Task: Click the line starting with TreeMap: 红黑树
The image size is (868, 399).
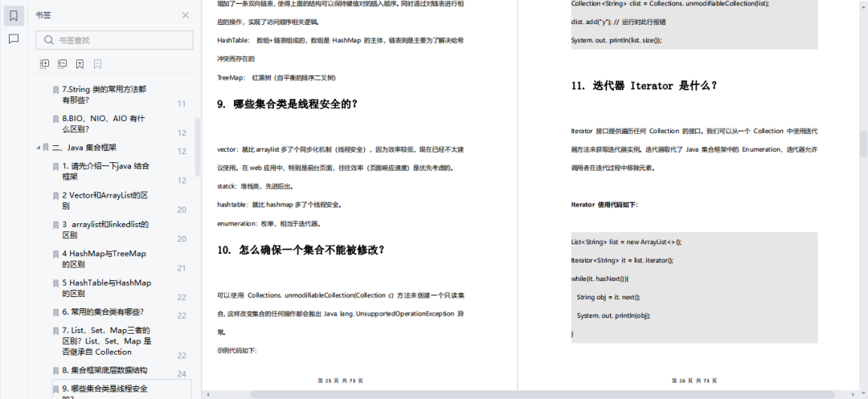Action: tap(276, 78)
